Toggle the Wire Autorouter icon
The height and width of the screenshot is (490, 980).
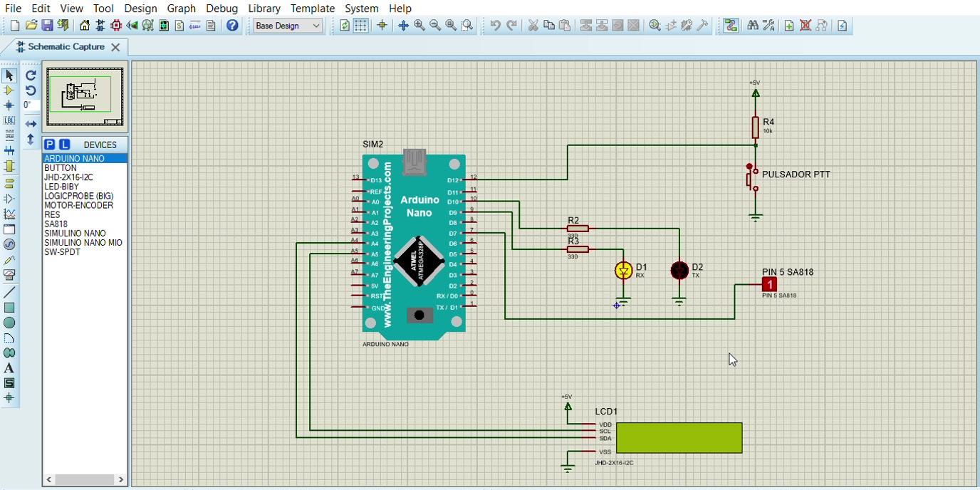click(731, 26)
